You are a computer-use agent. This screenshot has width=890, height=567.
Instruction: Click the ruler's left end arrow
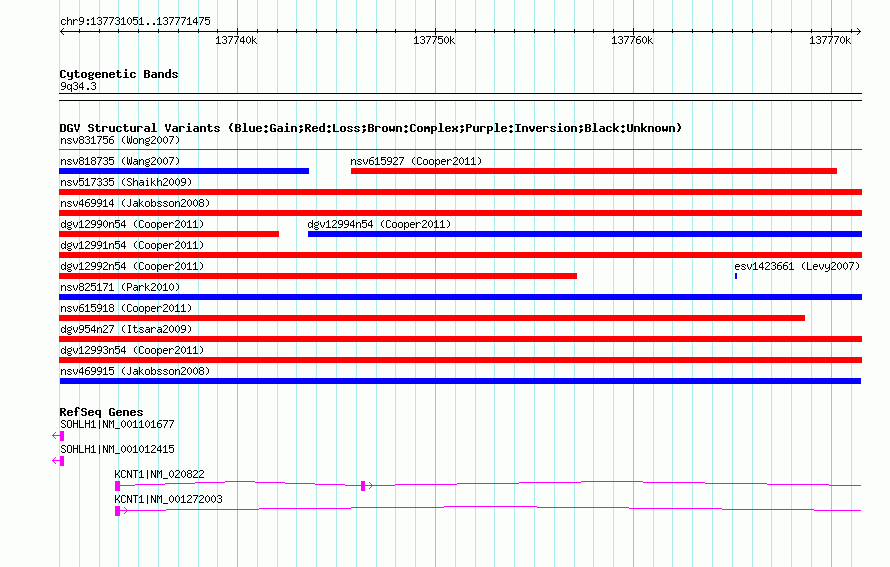[62, 32]
